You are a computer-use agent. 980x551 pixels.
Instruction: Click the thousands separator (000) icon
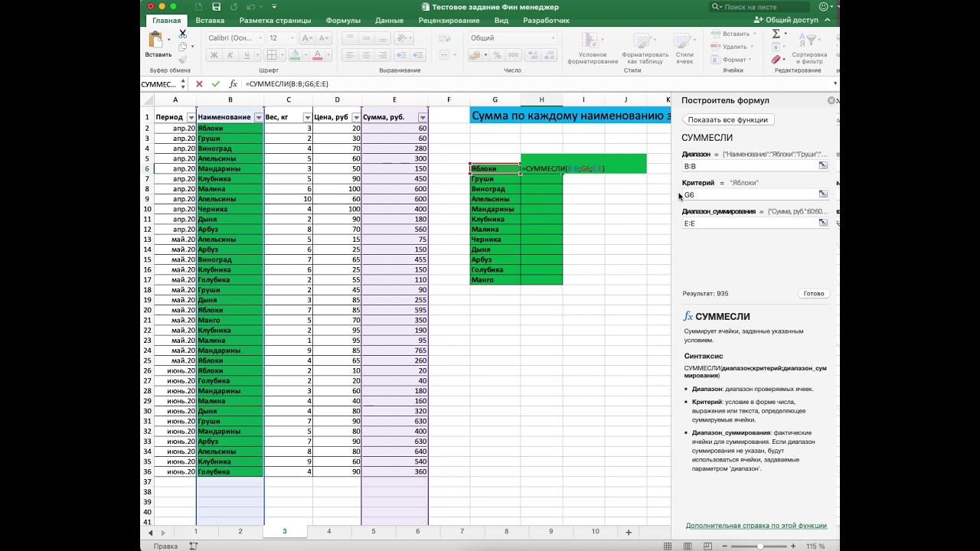pyautogui.click(x=513, y=55)
